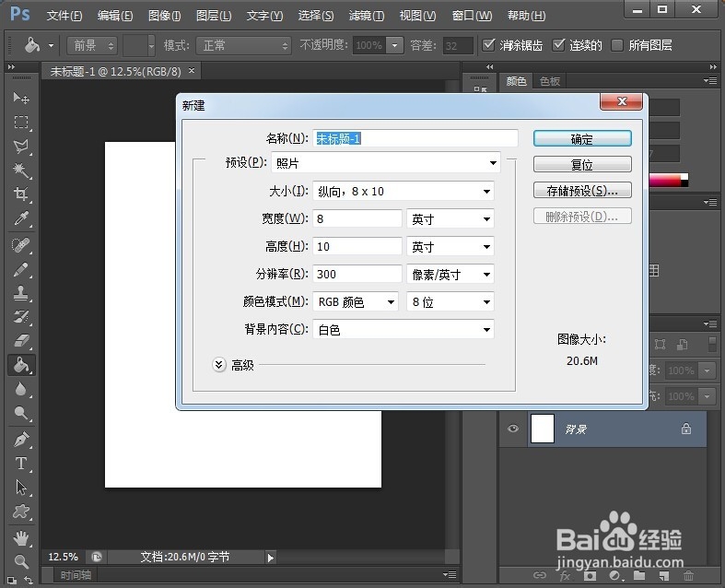Click the new group folder icon
Viewport: 725px width, 588px height.
[x=639, y=575]
